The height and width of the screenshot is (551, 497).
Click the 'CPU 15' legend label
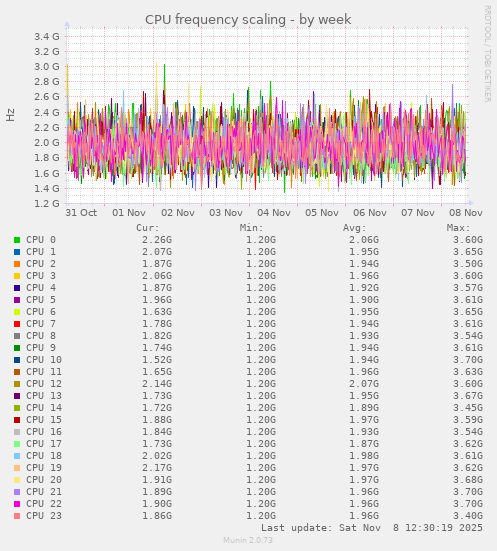click(44, 420)
